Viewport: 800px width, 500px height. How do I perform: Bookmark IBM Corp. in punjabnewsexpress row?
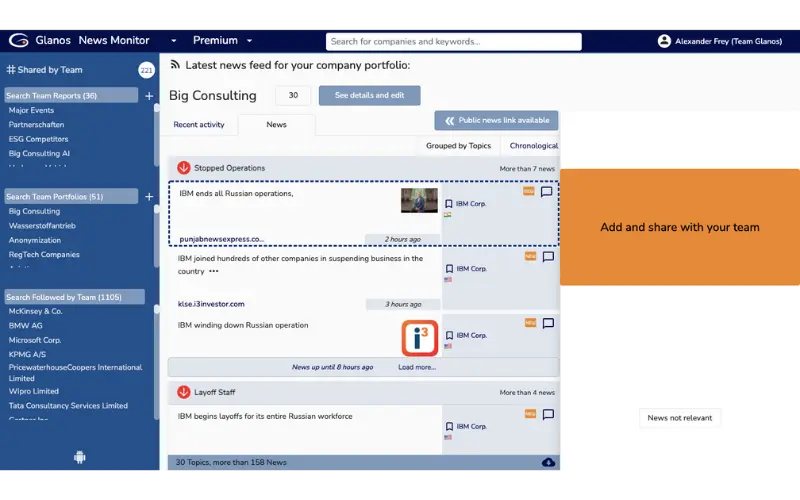point(448,204)
